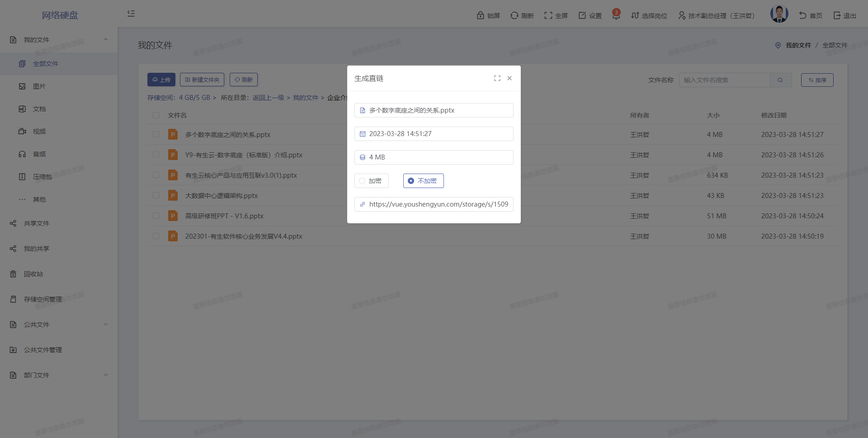The image size is (868, 438).
Task: Expand the 部门文件 sidebar group
Action: pos(106,375)
